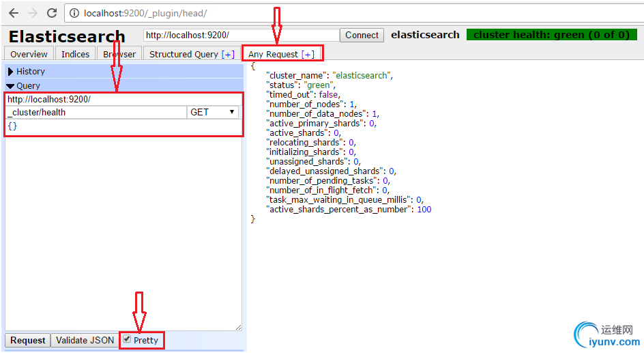The image size is (644, 353).
Task: Click Validate JSON button
Action: click(x=85, y=340)
